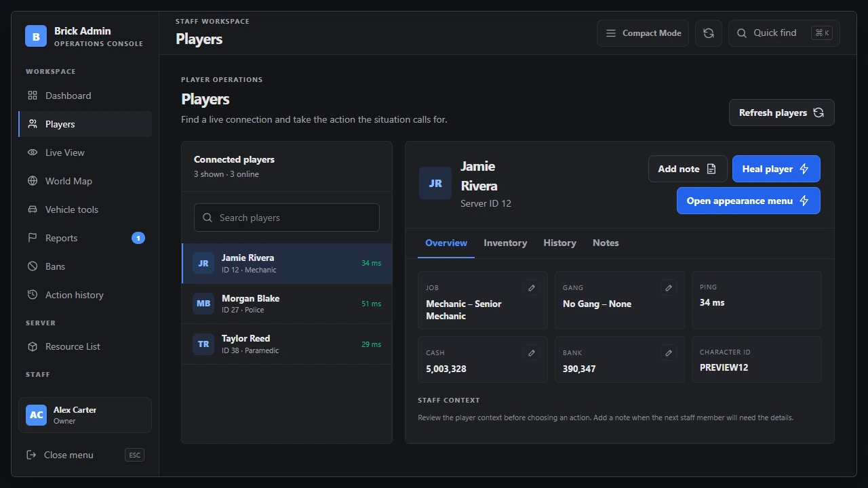
Task: Edit the Job field pencil icon
Action: tap(532, 288)
